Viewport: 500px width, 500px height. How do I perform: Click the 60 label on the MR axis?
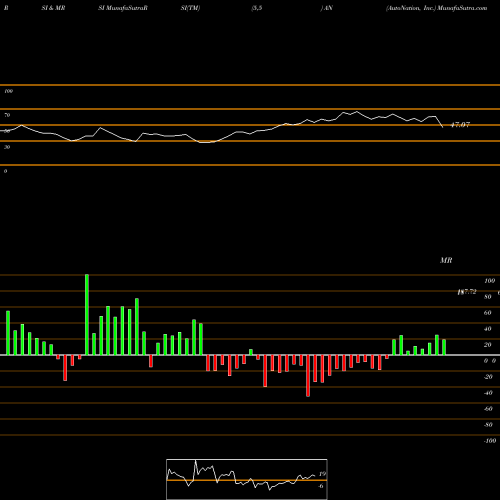pyautogui.click(x=488, y=313)
